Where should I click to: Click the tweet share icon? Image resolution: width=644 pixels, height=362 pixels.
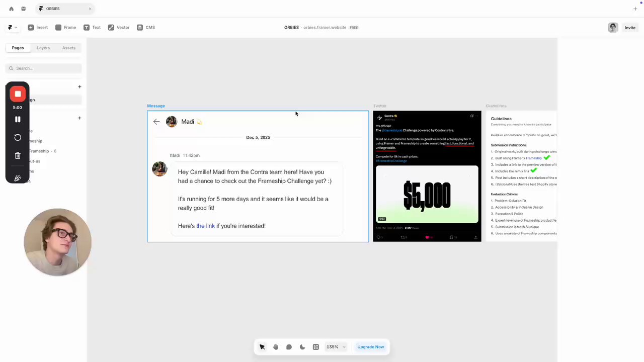[475, 237]
